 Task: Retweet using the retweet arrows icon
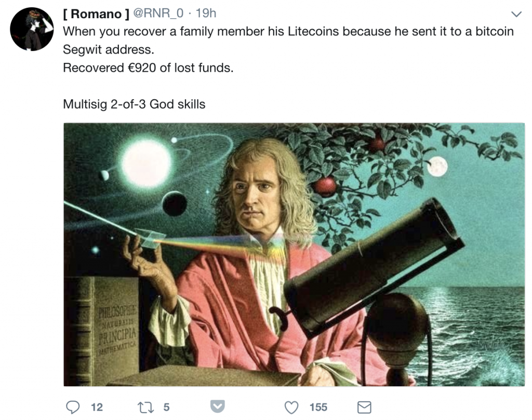(145, 407)
